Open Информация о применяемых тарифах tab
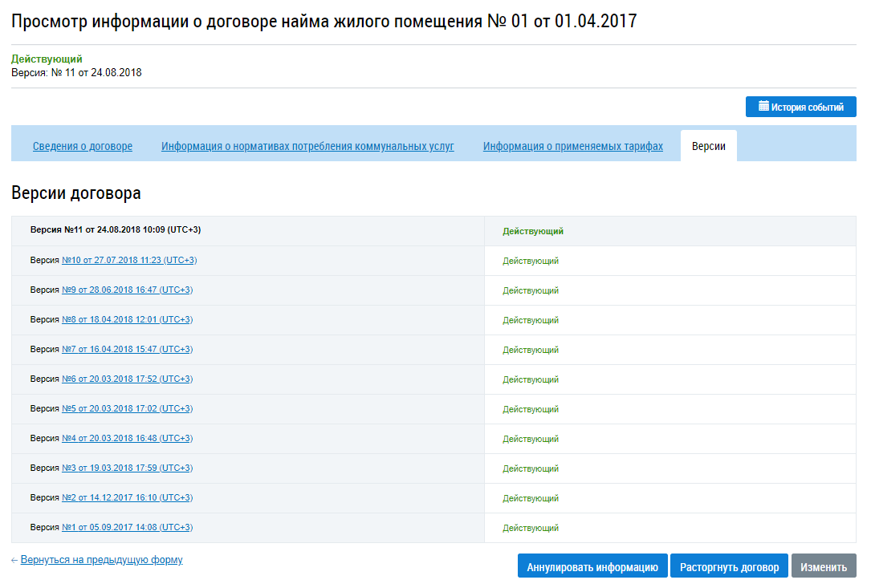871x588 pixels. [x=572, y=146]
